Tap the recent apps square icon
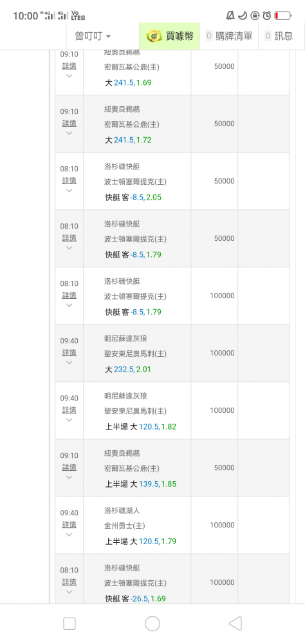This screenshot has width=305, height=644. pyautogui.click(x=69, y=623)
